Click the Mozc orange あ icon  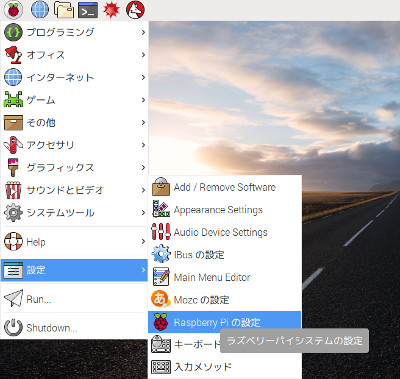[161, 299]
